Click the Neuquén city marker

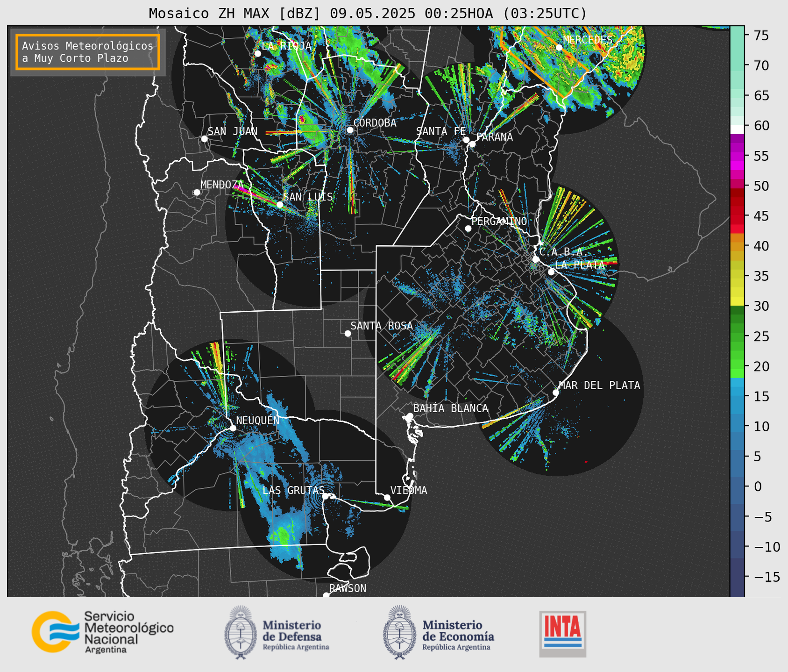(233, 428)
